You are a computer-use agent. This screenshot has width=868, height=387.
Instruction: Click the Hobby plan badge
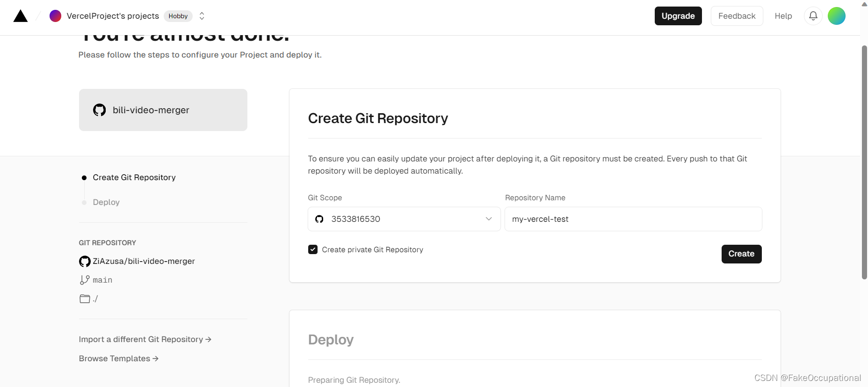point(178,16)
